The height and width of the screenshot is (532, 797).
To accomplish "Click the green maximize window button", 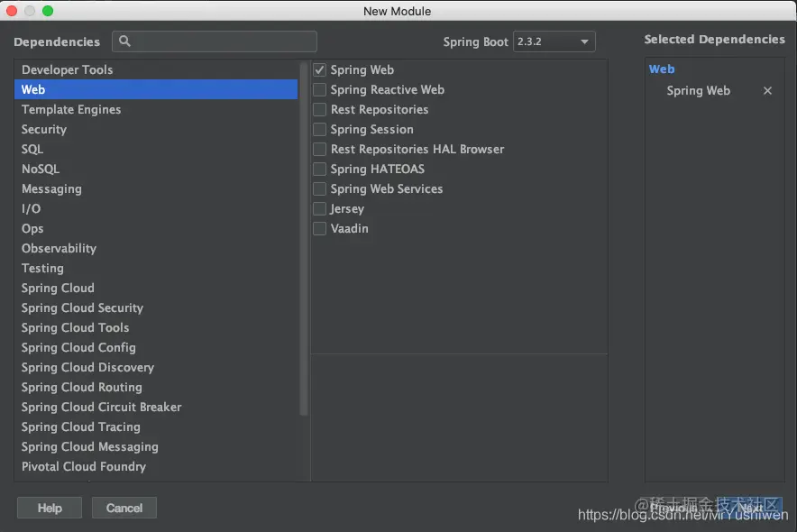I will (x=48, y=11).
